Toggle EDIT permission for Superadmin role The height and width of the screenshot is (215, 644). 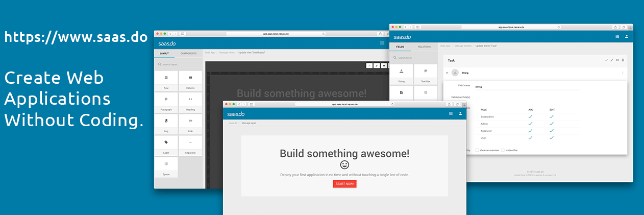552,116
